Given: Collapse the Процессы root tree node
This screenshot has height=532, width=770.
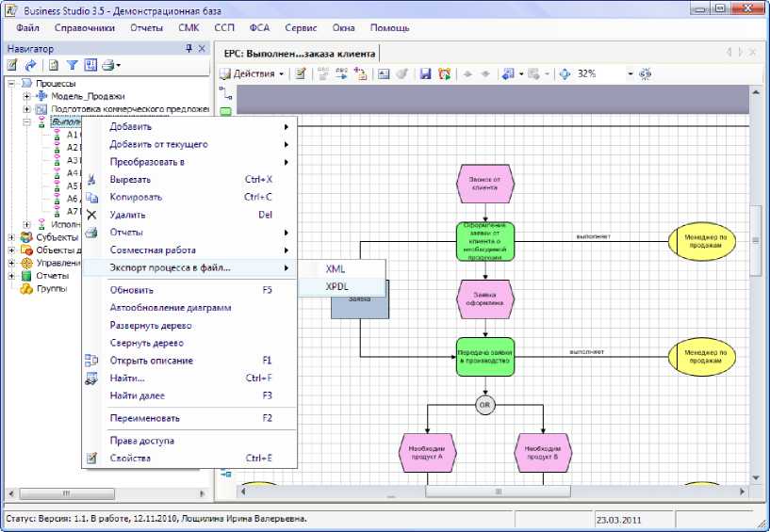Looking at the screenshot, I should (x=12, y=84).
